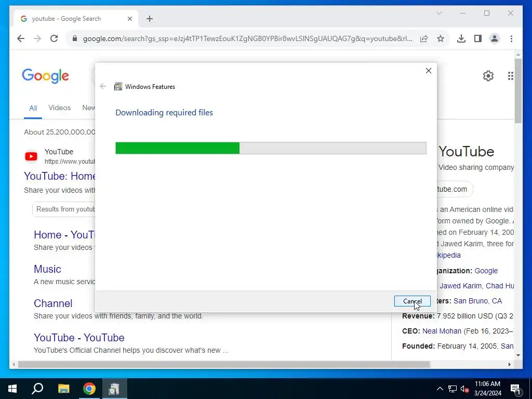Click Chrome icon in taskbar
The height and width of the screenshot is (399, 532).
[x=89, y=389]
